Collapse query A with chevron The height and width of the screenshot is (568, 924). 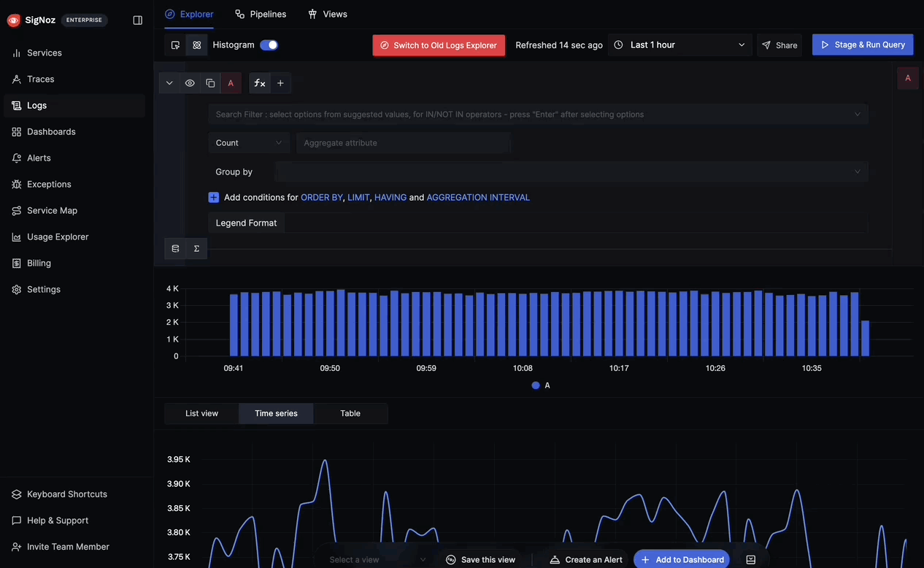(x=169, y=83)
